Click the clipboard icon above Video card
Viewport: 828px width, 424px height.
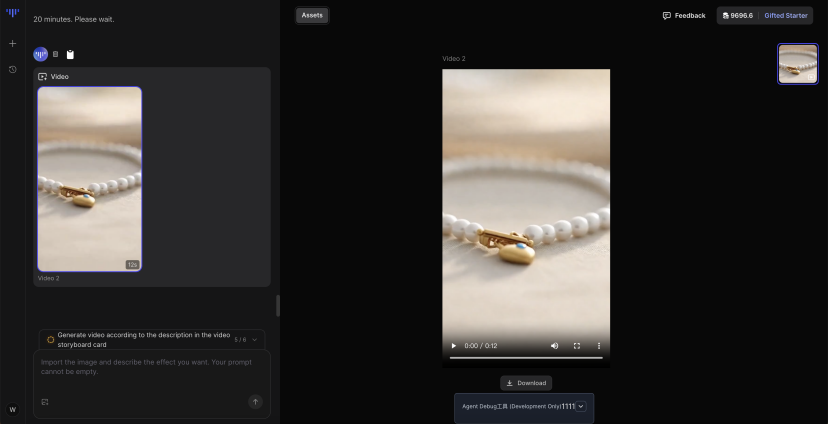click(70, 54)
